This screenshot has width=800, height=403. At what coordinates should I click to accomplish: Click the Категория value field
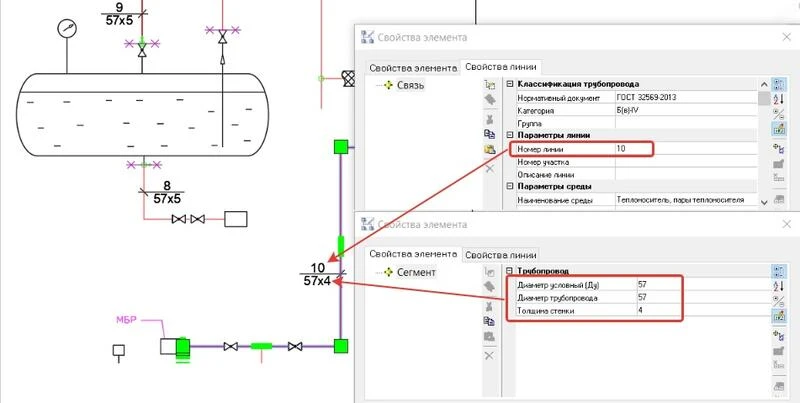[680, 110]
